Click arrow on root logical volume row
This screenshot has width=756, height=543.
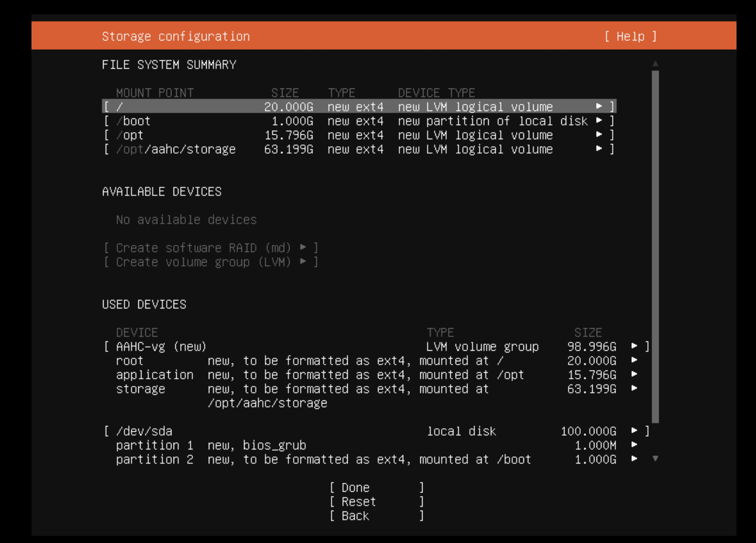click(x=634, y=360)
